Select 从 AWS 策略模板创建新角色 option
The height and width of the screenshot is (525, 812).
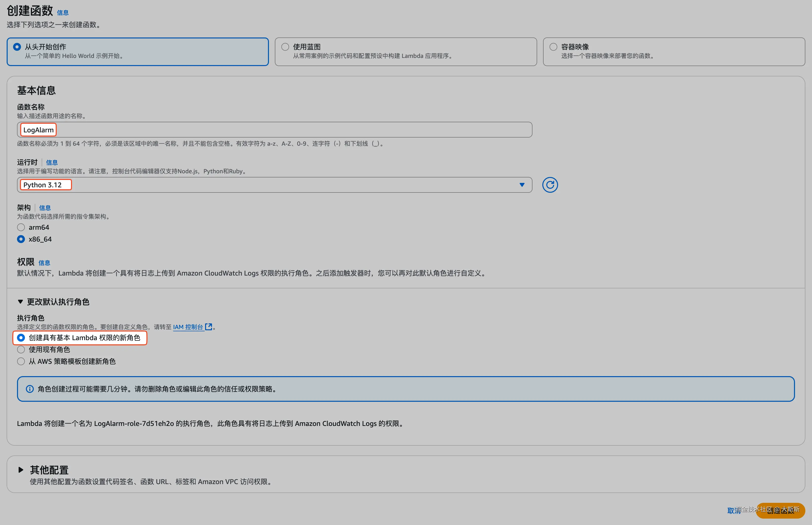(21, 361)
